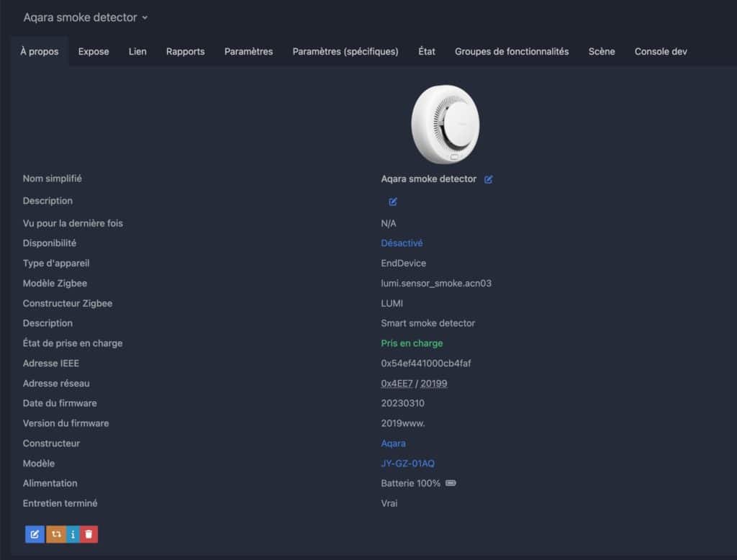Switch to Groupes de fonctionnalités tab
Screen dimensions: 737x560
coord(512,52)
